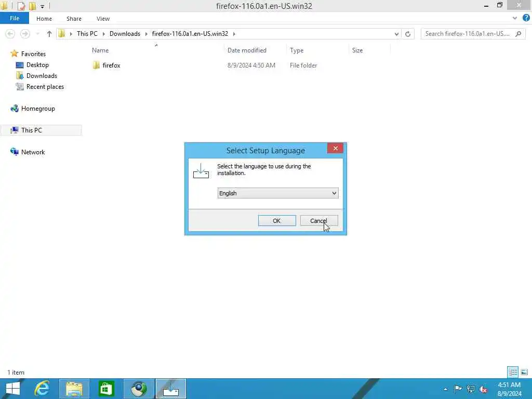Open Explorer help icon

(526, 18)
